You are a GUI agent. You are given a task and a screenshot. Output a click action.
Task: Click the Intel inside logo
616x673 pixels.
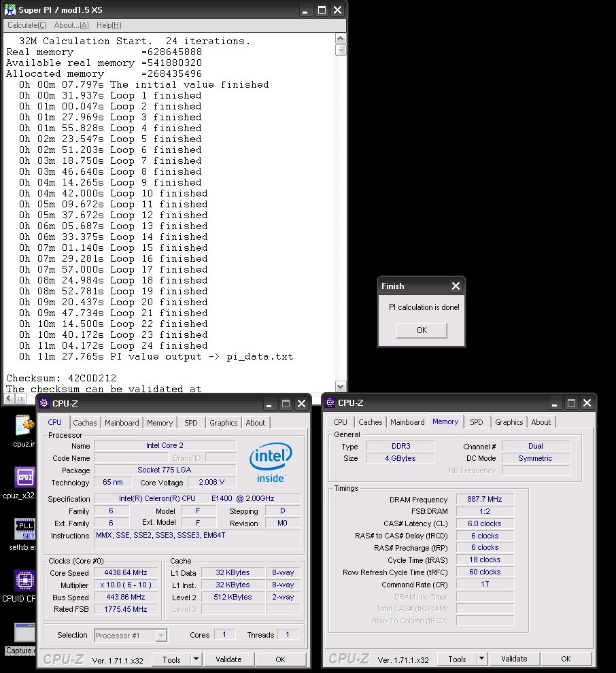click(271, 463)
